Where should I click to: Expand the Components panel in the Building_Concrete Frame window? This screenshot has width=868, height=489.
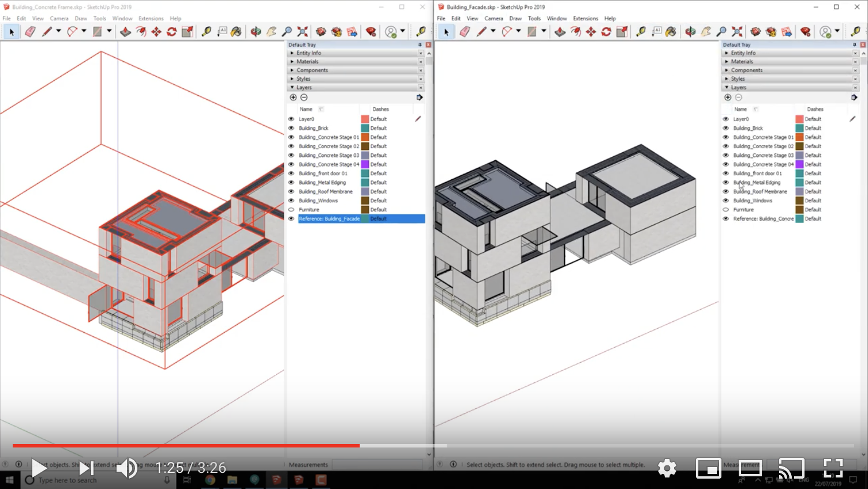(356, 70)
